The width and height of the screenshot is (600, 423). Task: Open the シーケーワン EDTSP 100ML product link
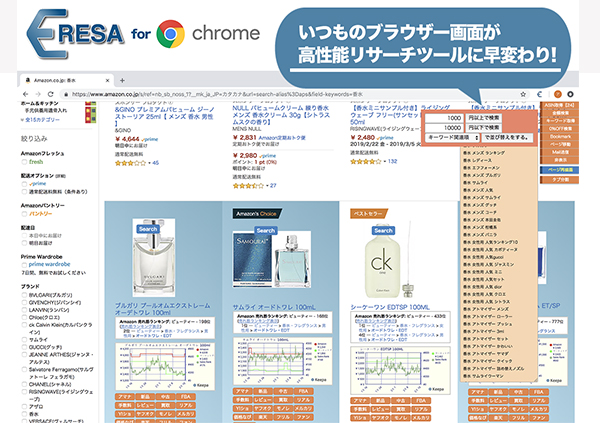(390, 307)
